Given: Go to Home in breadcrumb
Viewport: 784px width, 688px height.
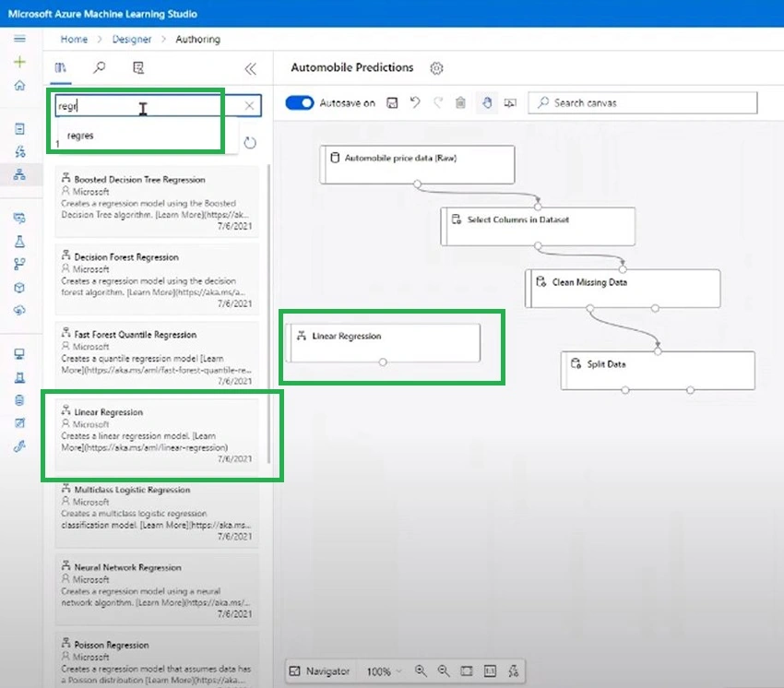Looking at the screenshot, I should point(74,39).
